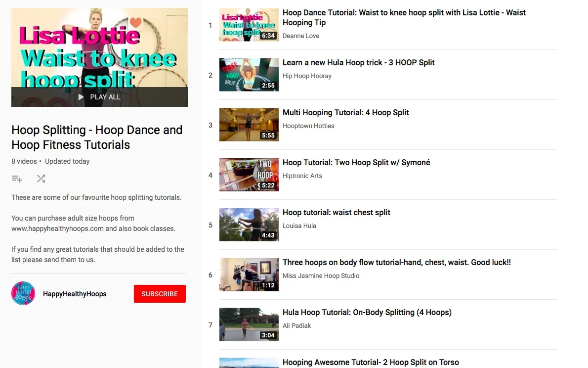Screen dimensions: 588x368
Task: Open title 'Multi Hooping Tutorial: 4 Hoop Split'
Action: pos(345,113)
